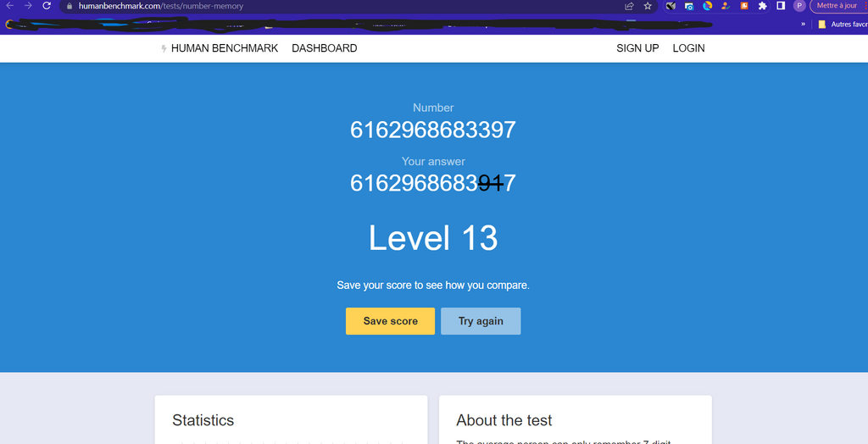Bookmark this page with the star icon
Image resolution: width=868 pixels, height=444 pixels.
coord(648,6)
